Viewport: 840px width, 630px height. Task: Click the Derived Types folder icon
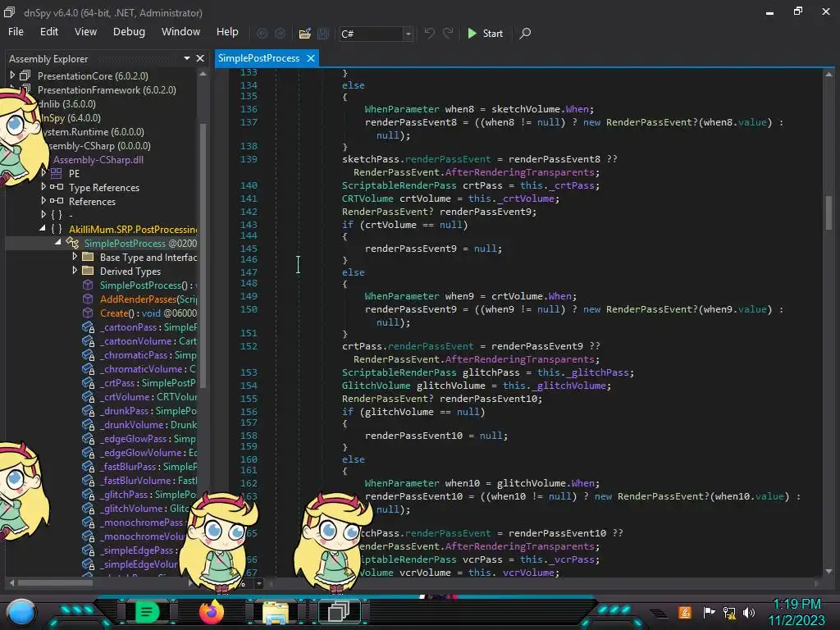point(88,271)
